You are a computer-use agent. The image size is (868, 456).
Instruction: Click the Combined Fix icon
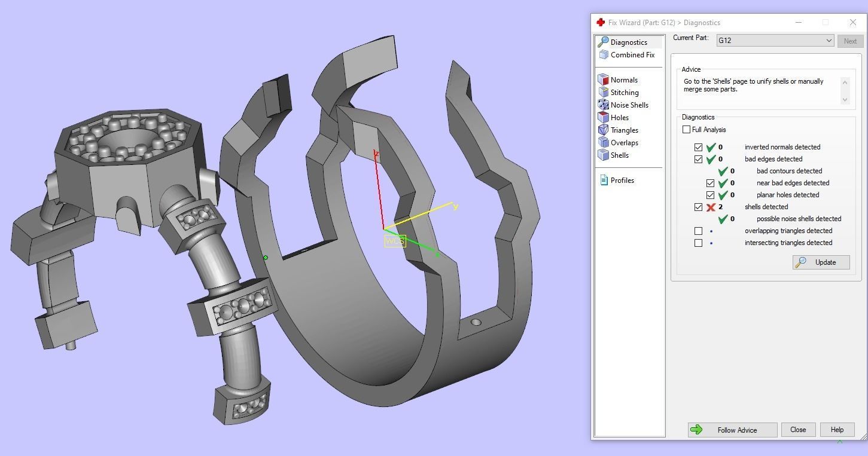click(x=603, y=54)
